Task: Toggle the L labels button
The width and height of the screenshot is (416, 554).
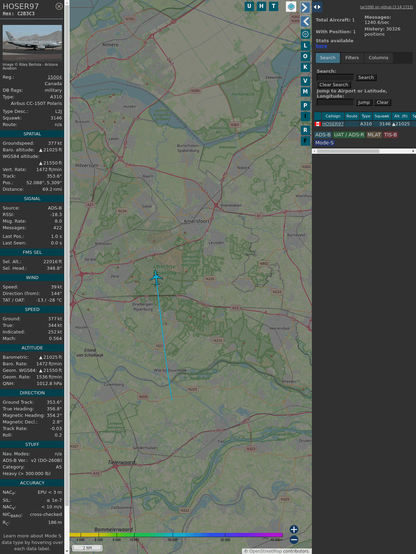Action: (305, 46)
